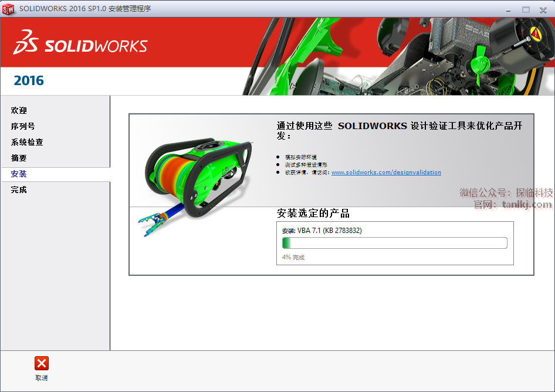The height and width of the screenshot is (392, 555).
Task: Click the SW app icon in title bar
Action: coord(8,9)
